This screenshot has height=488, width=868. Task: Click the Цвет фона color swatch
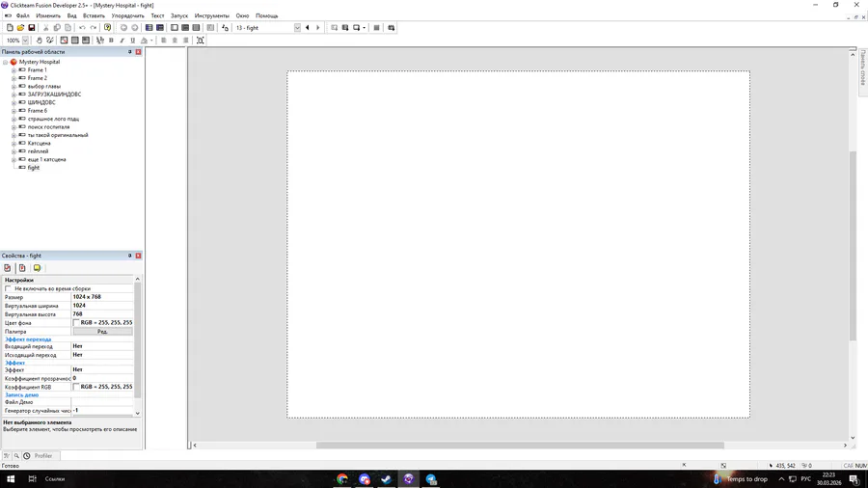(76, 322)
